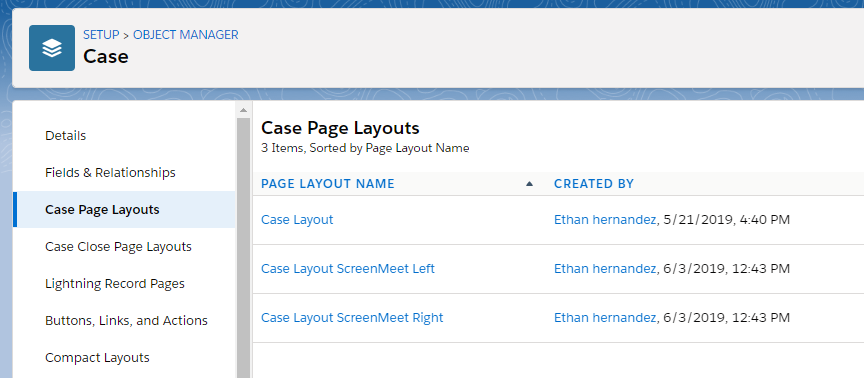This screenshot has height=378, width=864.
Task: Open Case Layout ScreenMeet Left
Action: coord(348,268)
